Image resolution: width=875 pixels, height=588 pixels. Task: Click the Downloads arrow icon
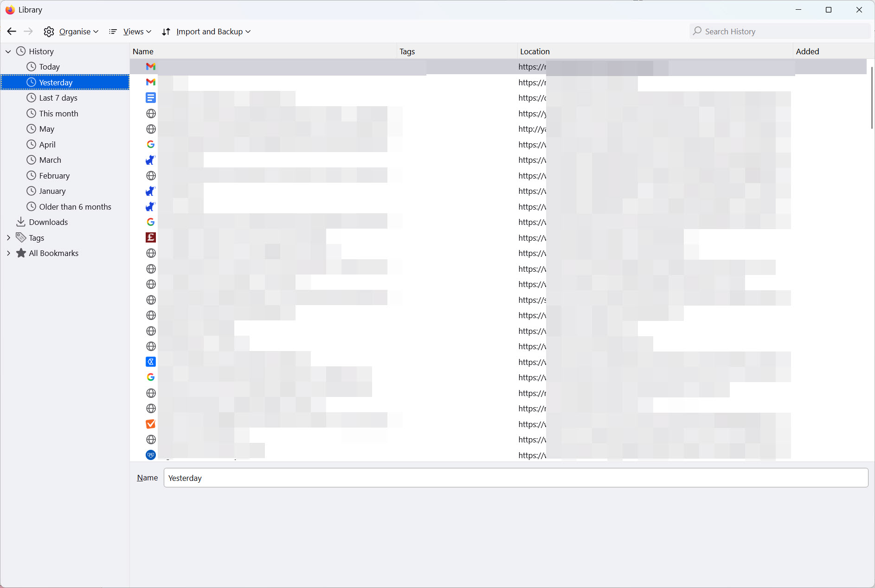click(21, 222)
